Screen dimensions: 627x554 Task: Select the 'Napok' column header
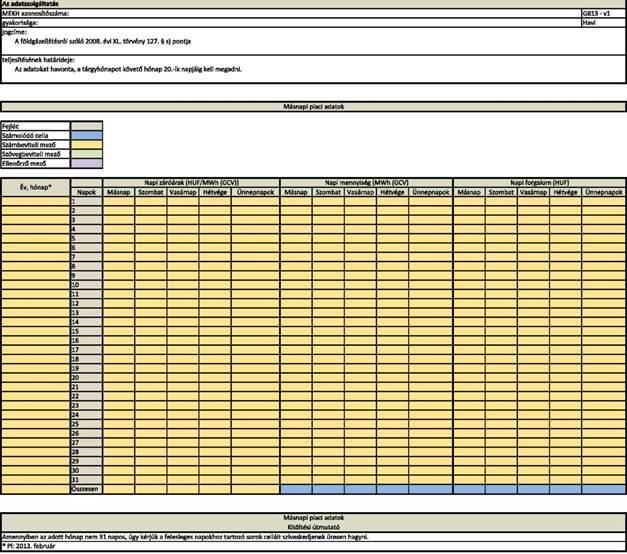pyautogui.click(x=87, y=192)
